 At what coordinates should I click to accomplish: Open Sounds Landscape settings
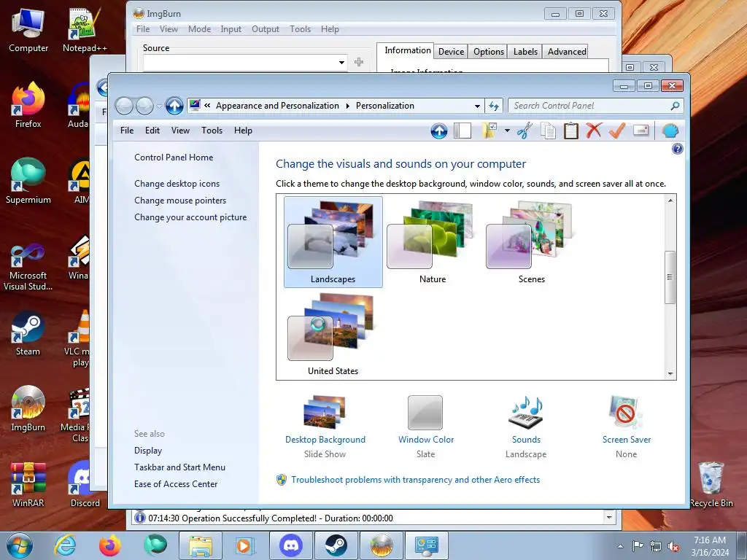(x=526, y=426)
